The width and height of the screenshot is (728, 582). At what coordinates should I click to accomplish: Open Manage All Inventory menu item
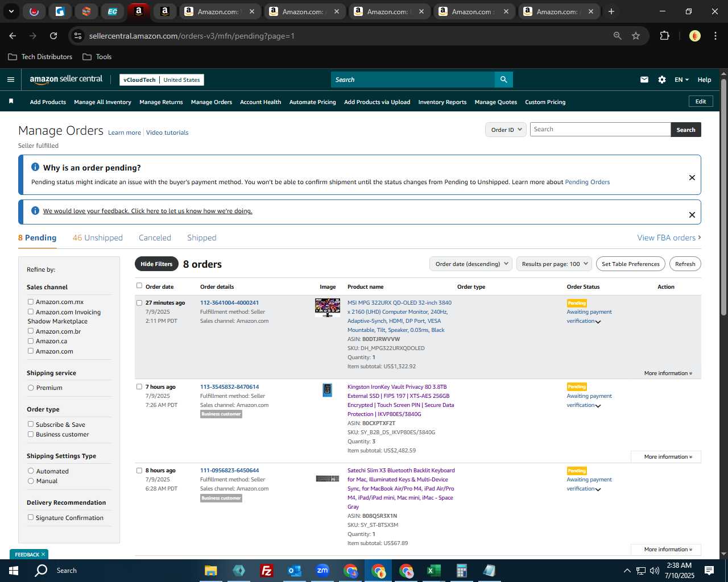tap(102, 102)
